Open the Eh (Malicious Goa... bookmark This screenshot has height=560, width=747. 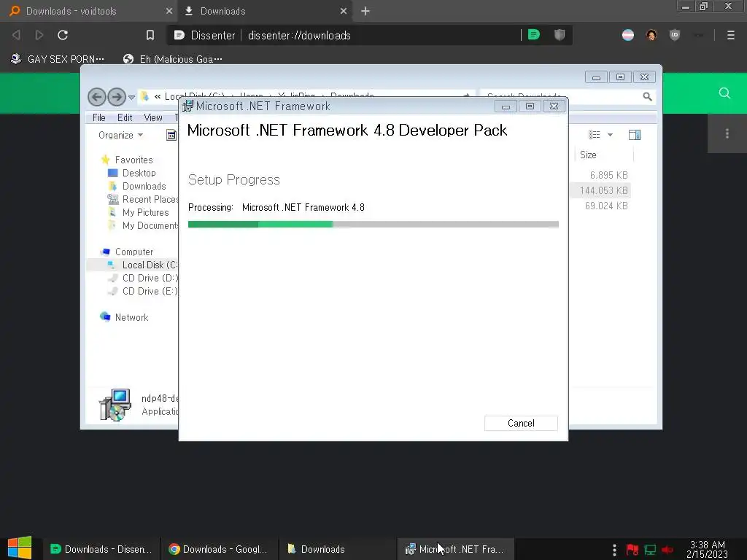pos(173,59)
